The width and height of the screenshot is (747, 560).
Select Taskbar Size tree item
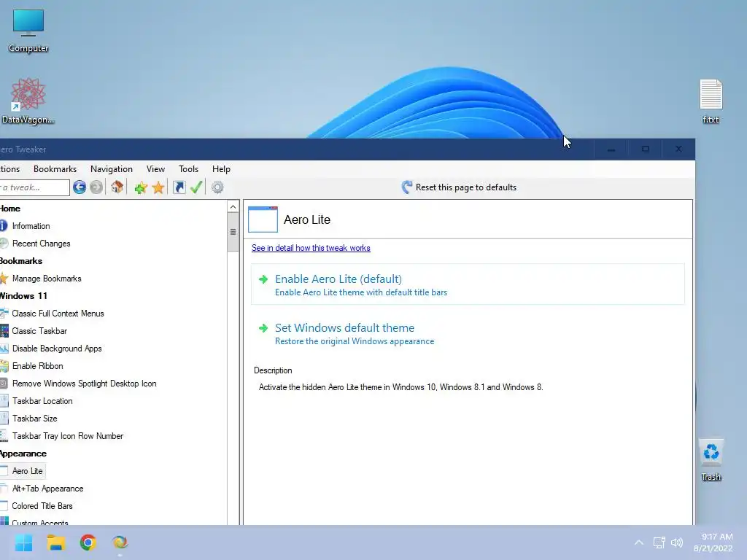pyautogui.click(x=35, y=419)
